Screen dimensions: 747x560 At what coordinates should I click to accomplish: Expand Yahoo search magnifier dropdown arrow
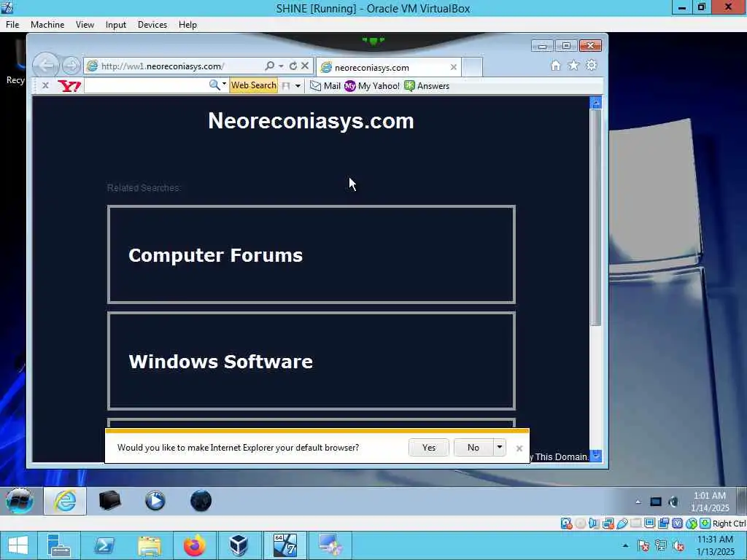[x=224, y=85]
